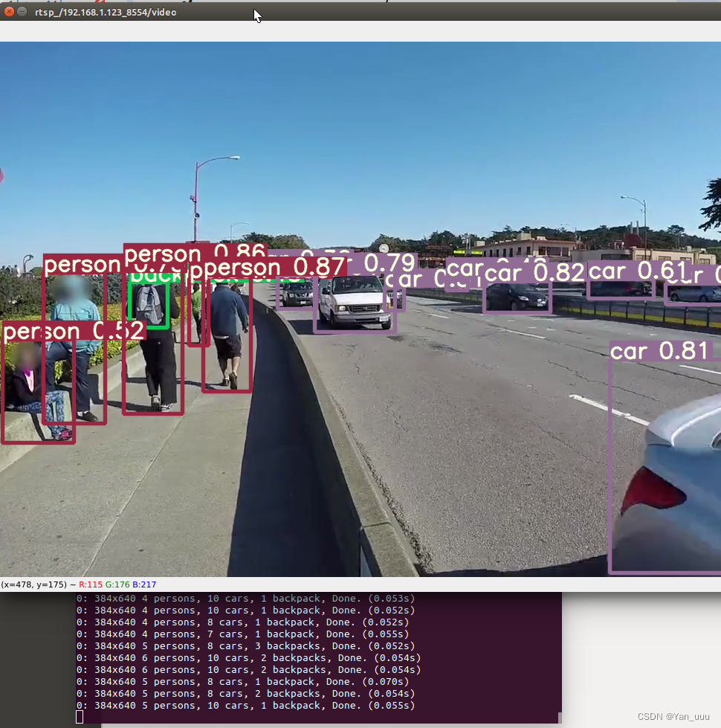This screenshot has width=721, height=728.
Task: Minimize the rtsp video window
Action: 22,12
